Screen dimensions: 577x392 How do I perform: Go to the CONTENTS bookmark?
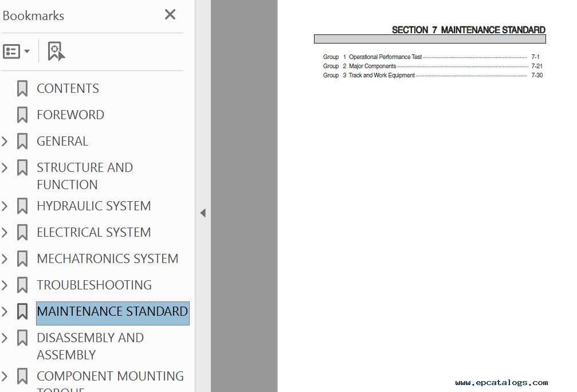click(68, 88)
